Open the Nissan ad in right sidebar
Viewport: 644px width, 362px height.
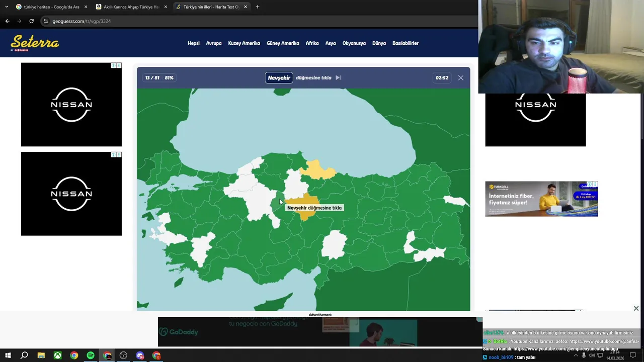click(535, 120)
